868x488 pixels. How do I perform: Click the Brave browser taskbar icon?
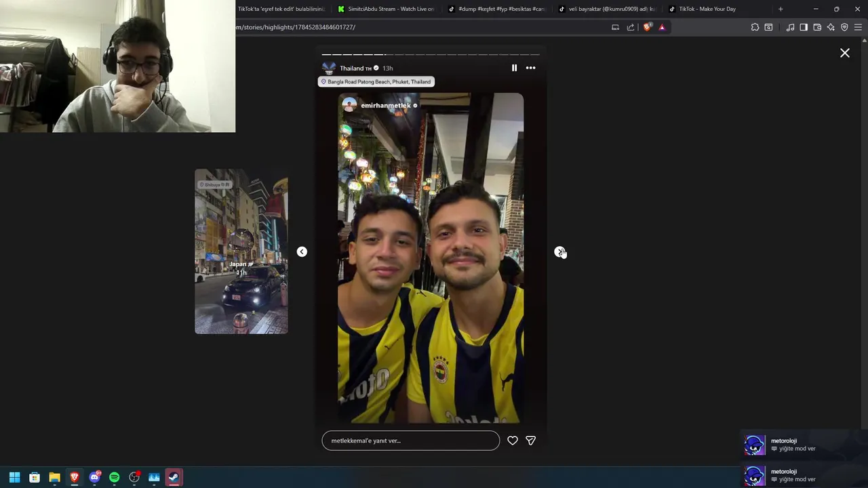click(x=75, y=477)
